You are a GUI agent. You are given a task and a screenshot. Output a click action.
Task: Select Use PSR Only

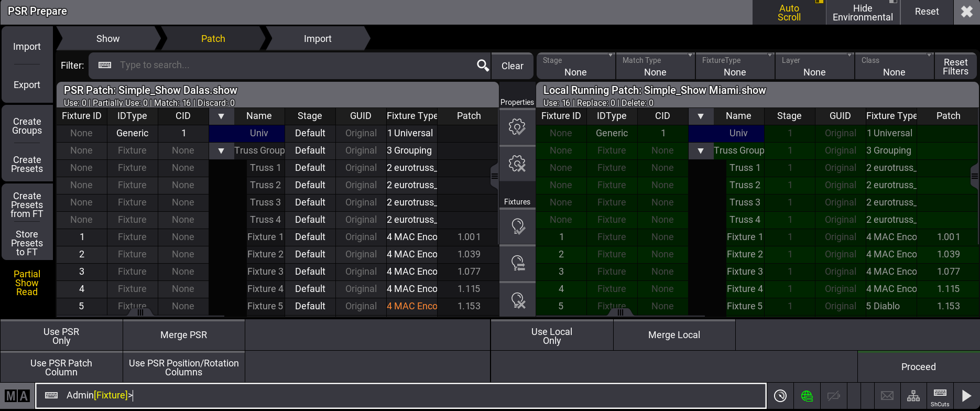click(61, 336)
